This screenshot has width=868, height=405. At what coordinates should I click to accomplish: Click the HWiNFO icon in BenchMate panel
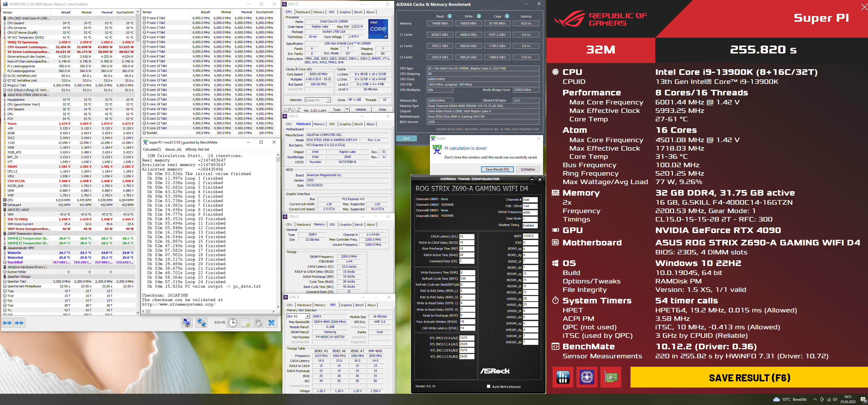point(563,377)
